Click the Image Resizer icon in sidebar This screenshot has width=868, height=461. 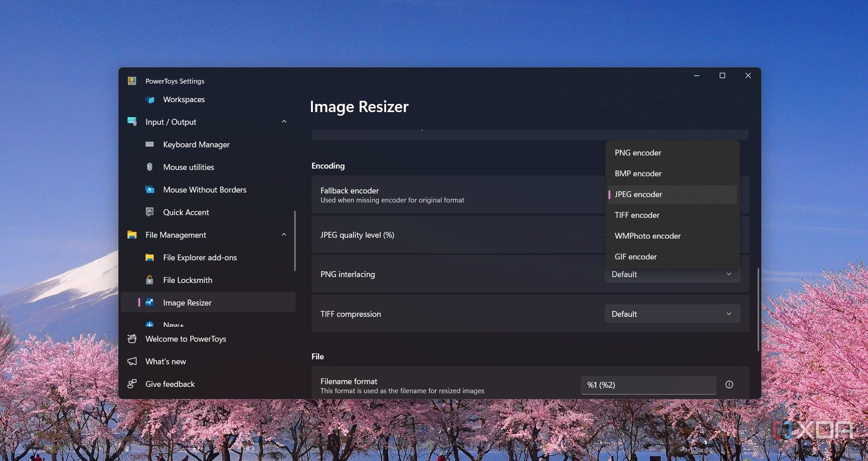[150, 302]
